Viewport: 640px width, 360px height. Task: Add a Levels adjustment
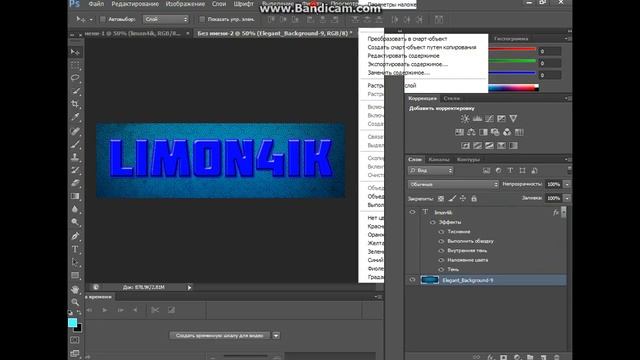pyautogui.click(x=477, y=119)
